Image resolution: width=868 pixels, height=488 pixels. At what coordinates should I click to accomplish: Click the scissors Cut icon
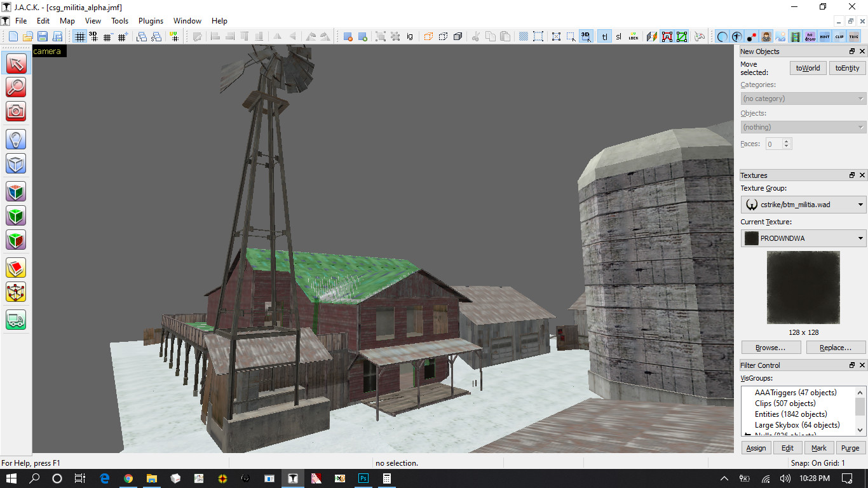(476, 36)
